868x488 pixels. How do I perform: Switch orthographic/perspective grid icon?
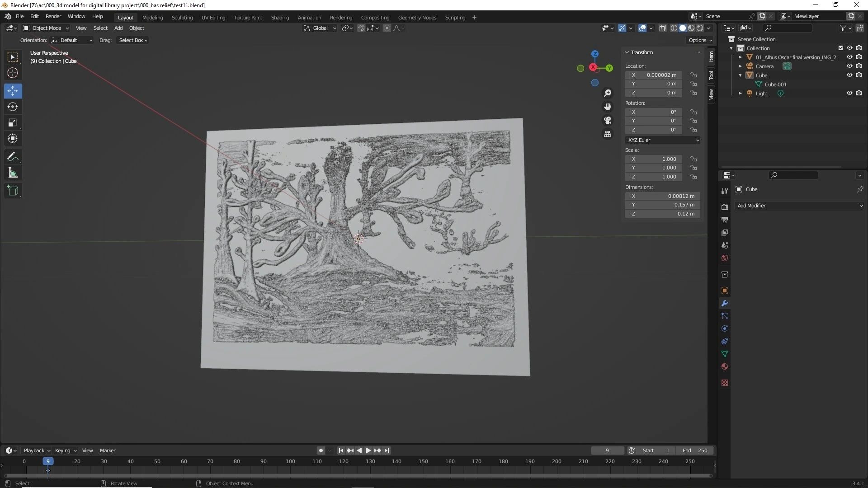pyautogui.click(x=608, y=134)
